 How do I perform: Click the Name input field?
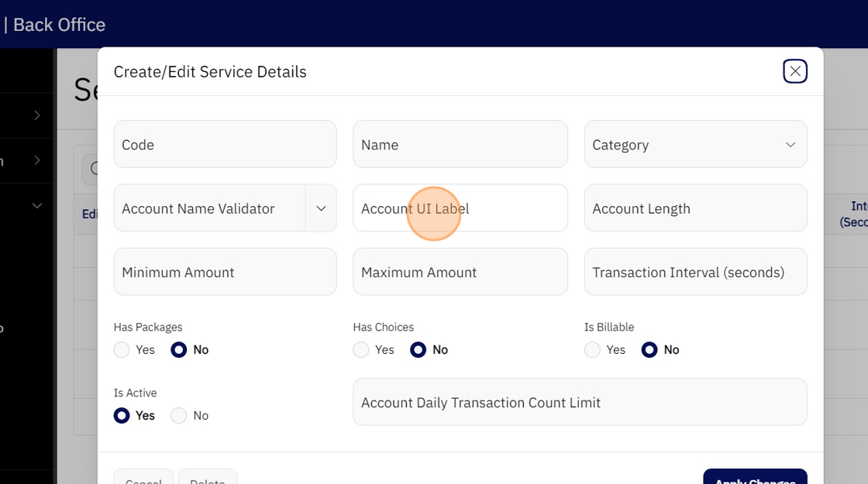pyautogui.click(x=460, y=145)
